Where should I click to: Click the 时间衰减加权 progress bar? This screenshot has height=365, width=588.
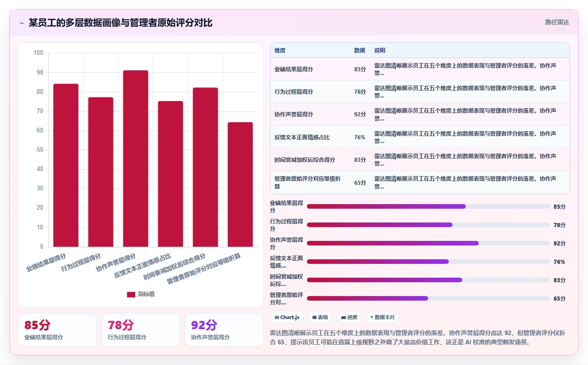pos(428,280)
